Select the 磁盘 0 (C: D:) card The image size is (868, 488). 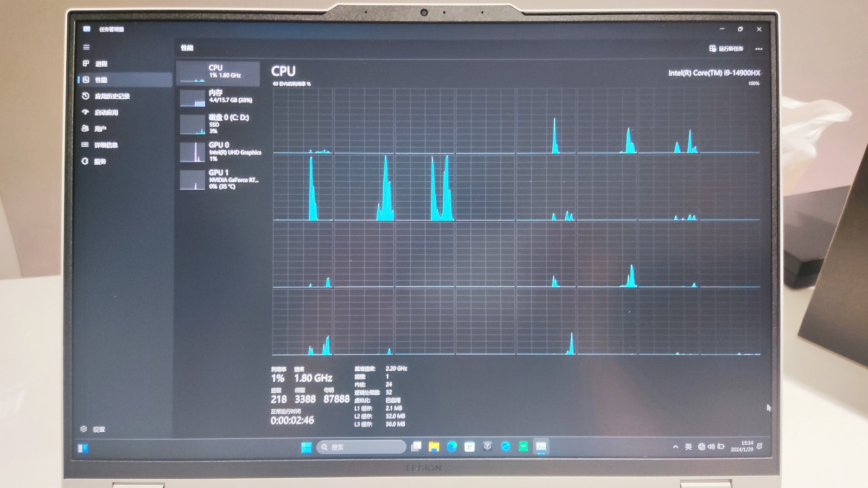(x=218, y=124)
